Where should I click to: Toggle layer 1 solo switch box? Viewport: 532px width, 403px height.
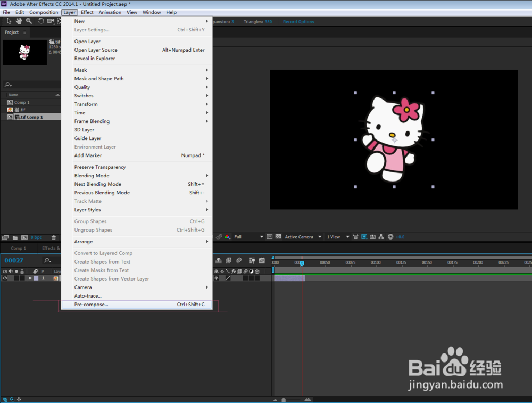click(16, 278)
